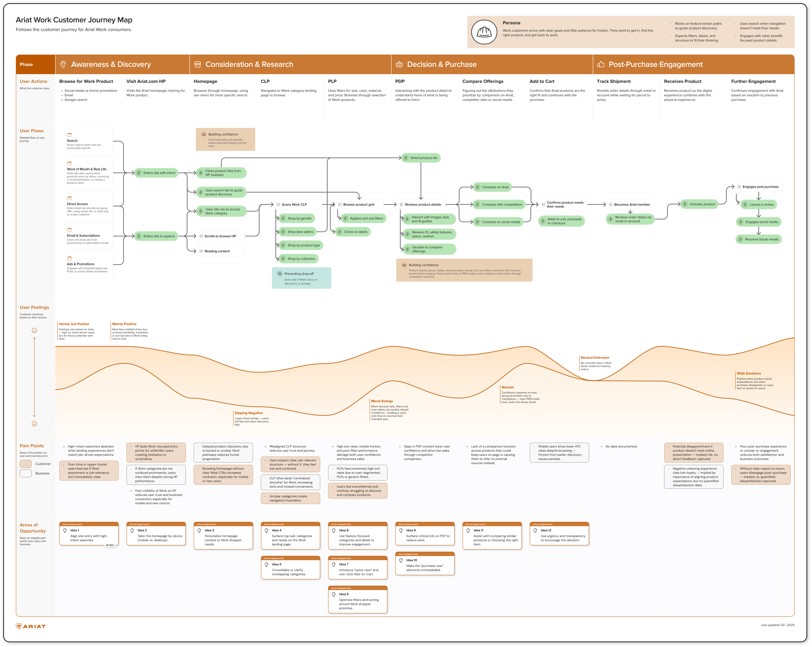The width and height of the screenshot is (812, 647).
Task: Click the thumbs-up icon beside Post-Purchase Engagement
Action: coord(601,64)
